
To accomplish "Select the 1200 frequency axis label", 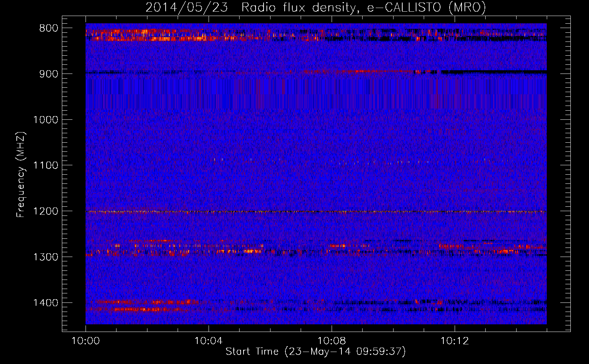I will [x=46, y=211].
